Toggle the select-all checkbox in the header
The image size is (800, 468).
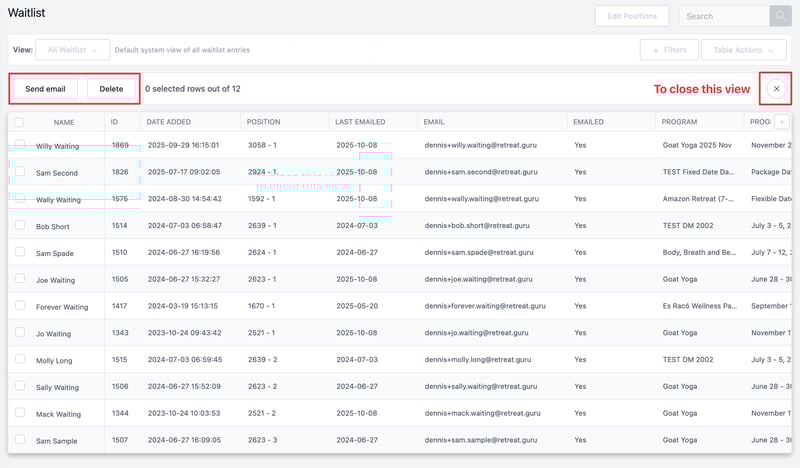click(19, 122)
